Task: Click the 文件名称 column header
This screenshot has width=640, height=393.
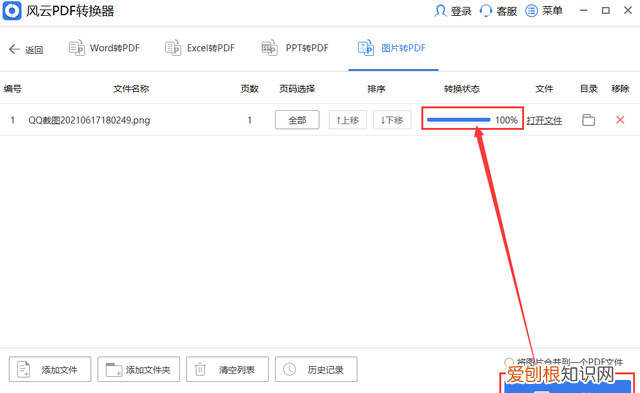Action: 131,89
